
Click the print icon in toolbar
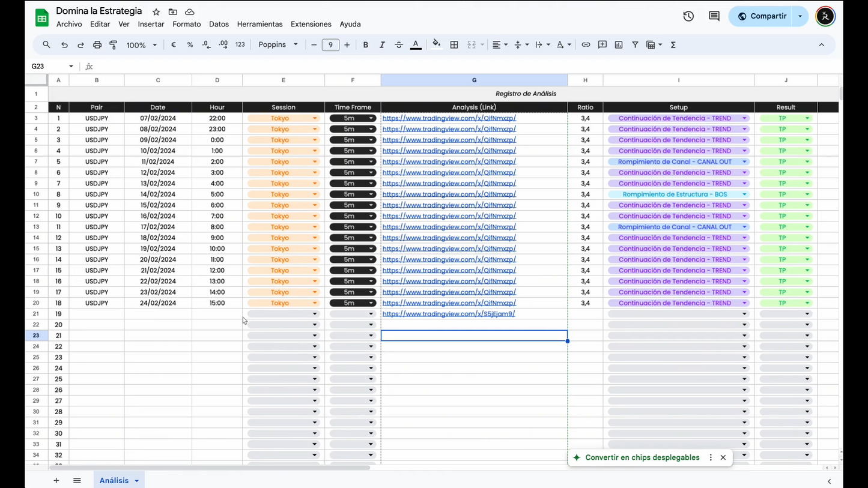[x=97, y=45]
